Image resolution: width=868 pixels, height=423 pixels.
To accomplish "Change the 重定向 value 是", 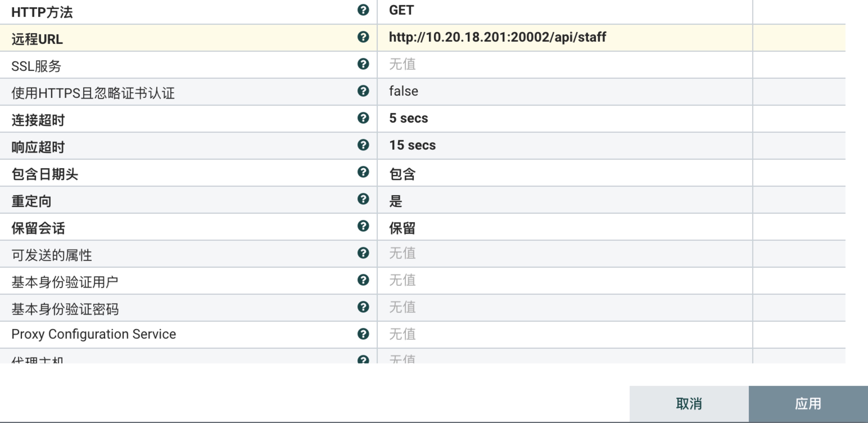I will 565,200.
